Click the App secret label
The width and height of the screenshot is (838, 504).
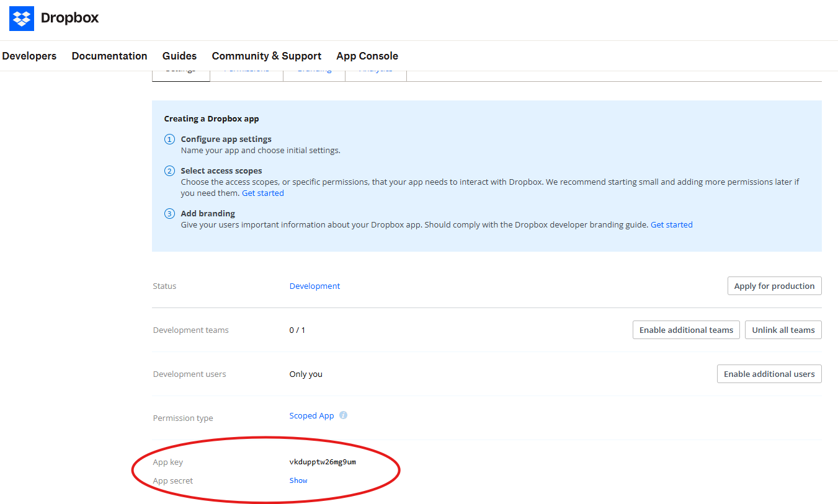coord(173,480)
